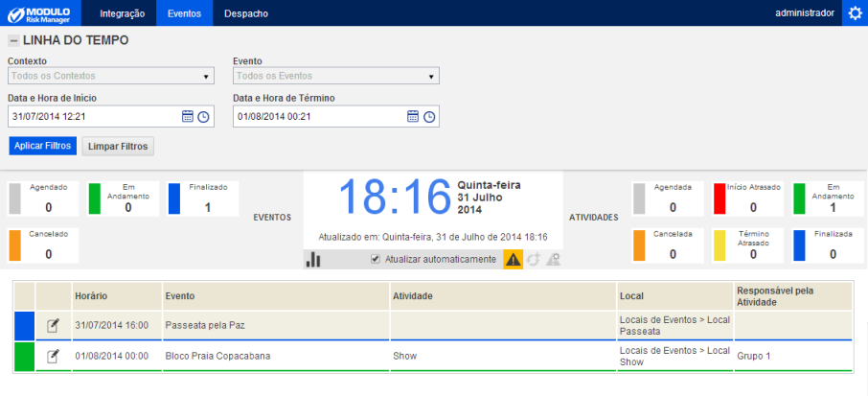Collapse the Linha do Tempo section
The image size is (868, 396).
[x=13, y=40]
